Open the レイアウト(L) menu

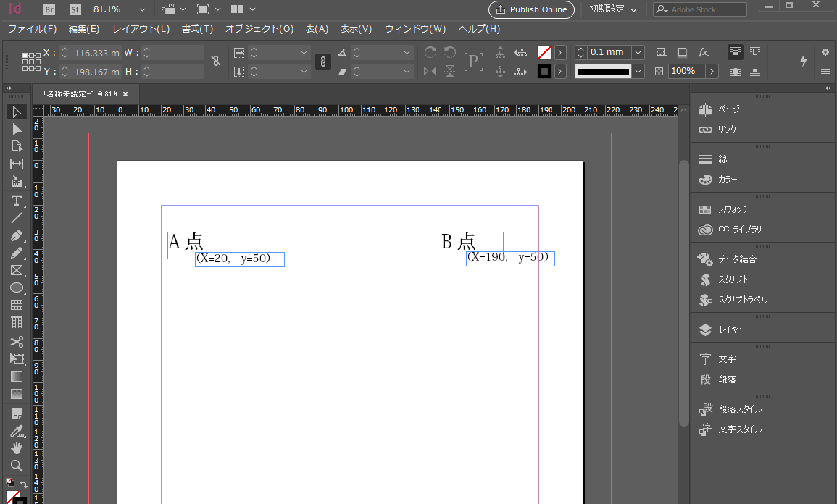click(x=141, y=29)
